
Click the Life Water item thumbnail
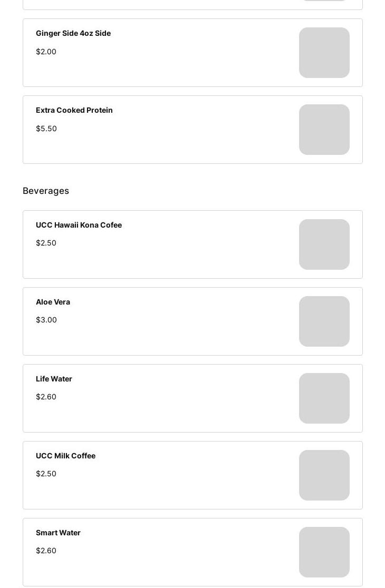pyautogui.click(x=324, y=398)
